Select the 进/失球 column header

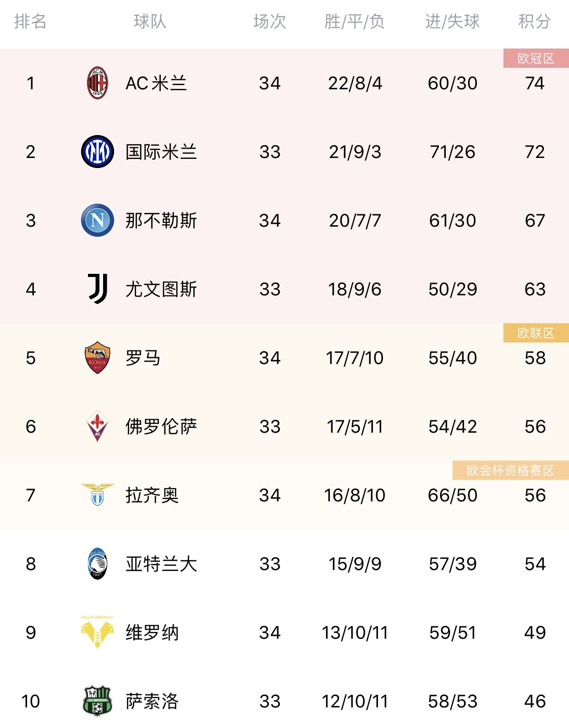(x=452, y=22)
